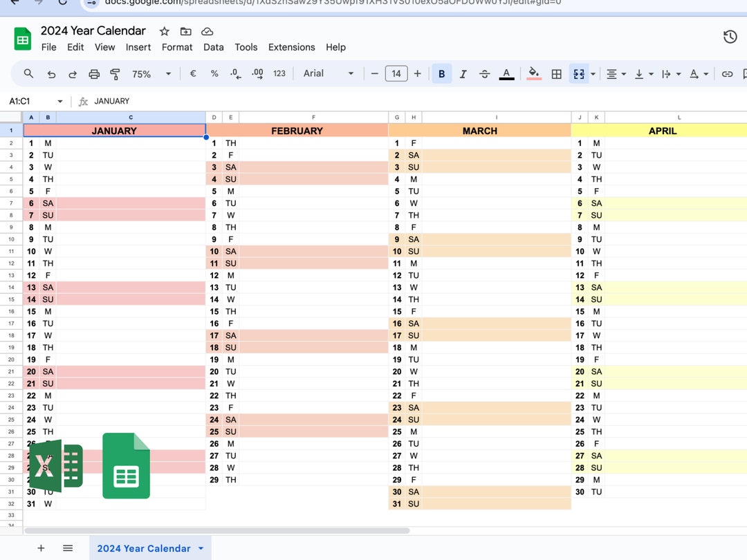Toggle italic formatting
The height and width of the screenshot is (560, 747).
[x=463, y=73]
